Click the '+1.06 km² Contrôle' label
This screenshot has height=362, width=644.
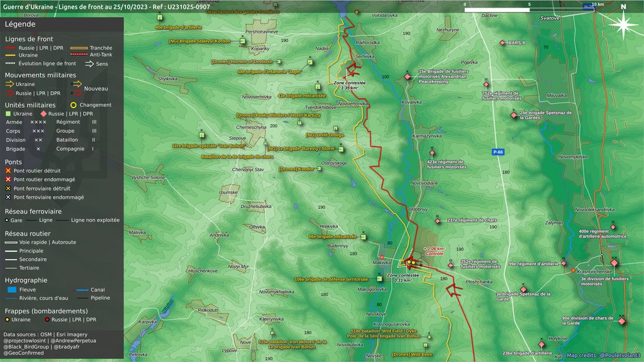click(x=434, y=251)
